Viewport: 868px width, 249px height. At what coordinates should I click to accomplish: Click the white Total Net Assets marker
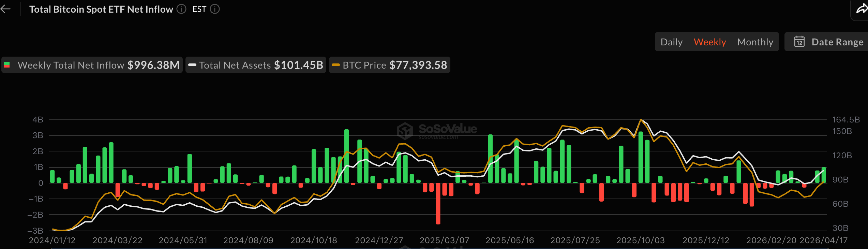pyautogui.click(x=192, y=65)
